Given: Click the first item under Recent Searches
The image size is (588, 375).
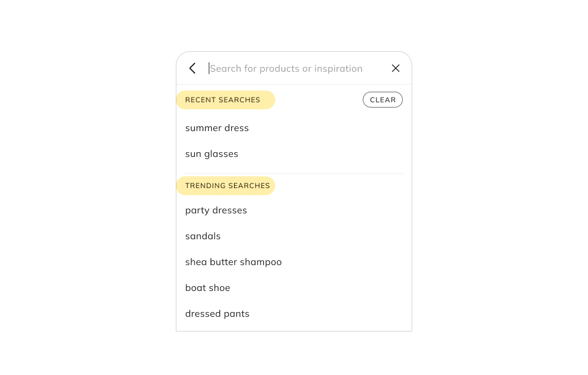Looking at the screenshot, I should click(217, 128).
